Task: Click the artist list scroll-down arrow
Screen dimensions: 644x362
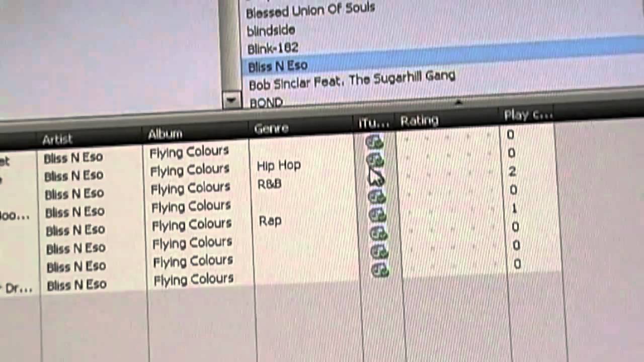Action: [231, 100]
